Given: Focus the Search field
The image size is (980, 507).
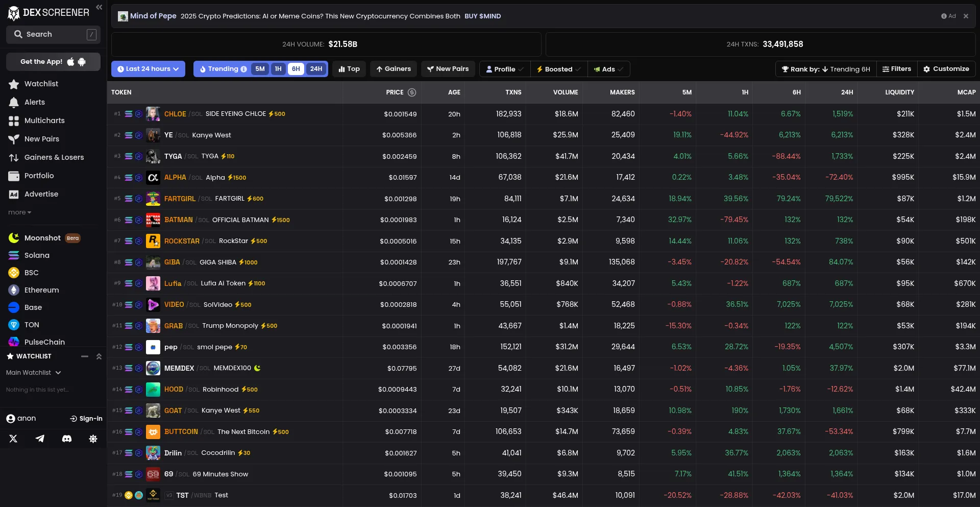Looking at the screenshot, I should pos(53,34).
